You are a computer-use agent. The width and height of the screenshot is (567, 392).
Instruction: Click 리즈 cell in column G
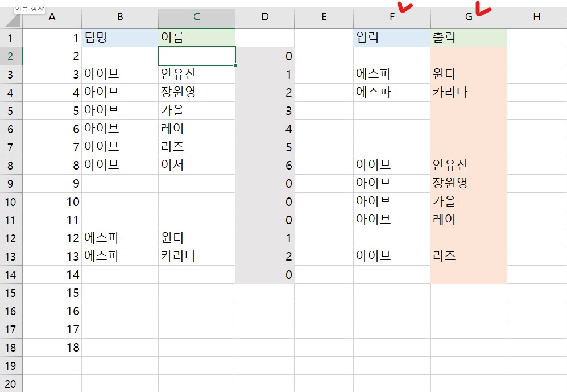point(469,256)
